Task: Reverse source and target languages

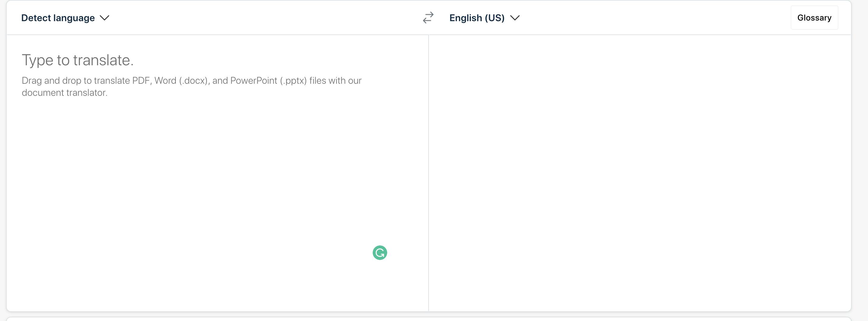Action: [x=428, y=18]
